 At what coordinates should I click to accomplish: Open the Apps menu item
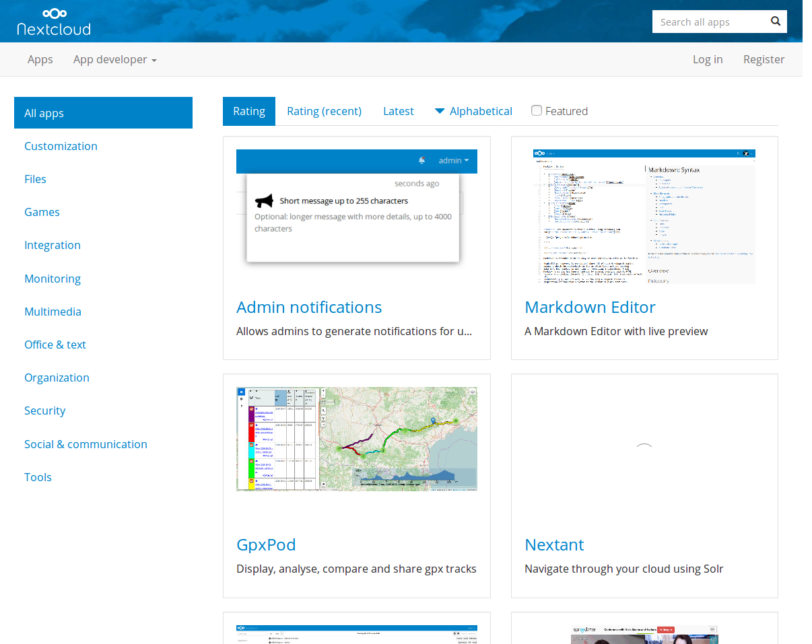[x=40, y=59]
